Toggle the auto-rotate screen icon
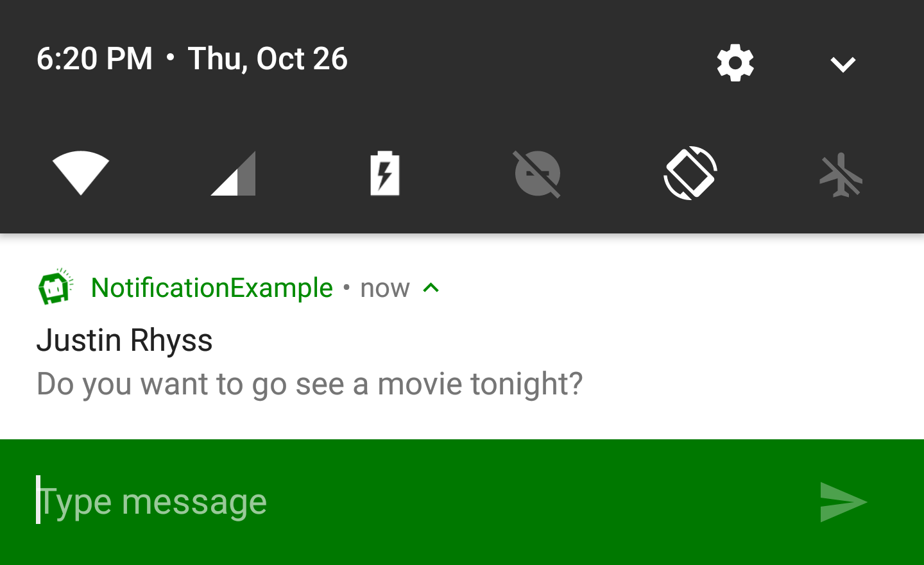The width and height of the screenshot is (924, 565). pyautogui.click(x=690, y=173)
